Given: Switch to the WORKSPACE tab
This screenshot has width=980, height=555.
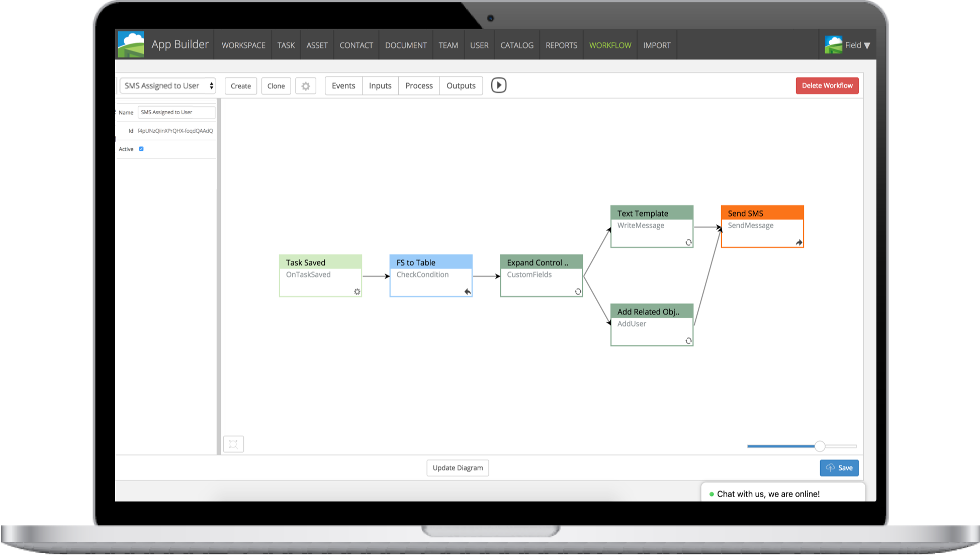Looking at the screenshot, I should (243, 45).
